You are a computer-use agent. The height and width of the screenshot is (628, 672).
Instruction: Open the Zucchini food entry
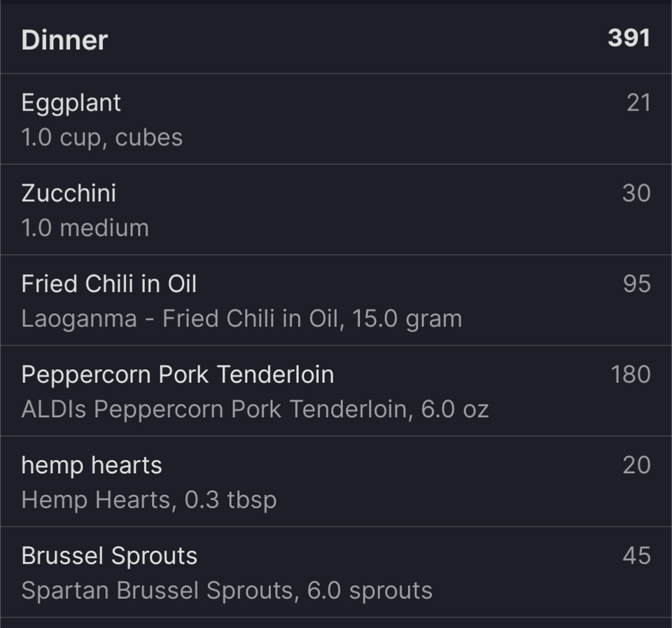click(336, 209)
